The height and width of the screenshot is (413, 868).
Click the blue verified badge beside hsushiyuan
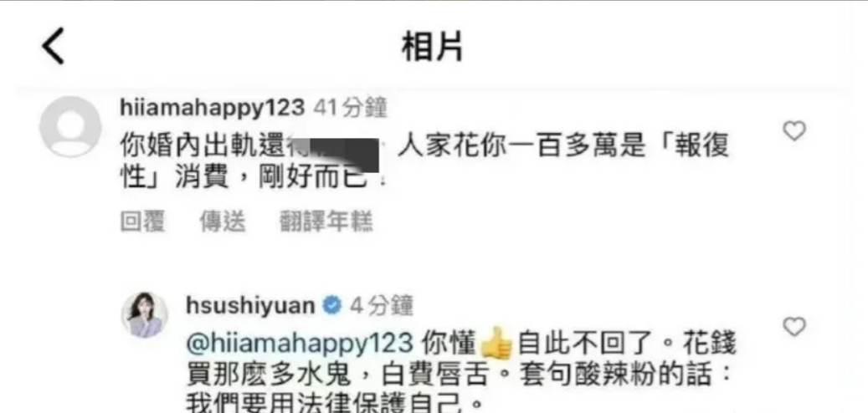point(331,305)
